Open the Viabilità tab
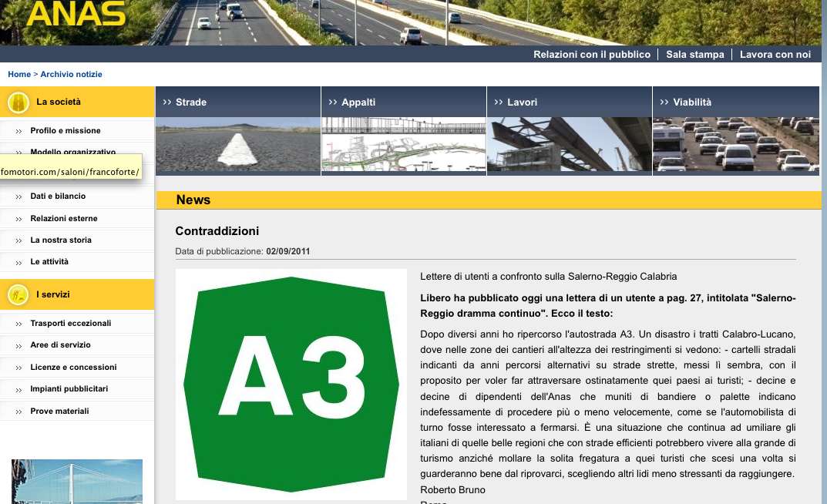827x504 pixels. [736, 102]
